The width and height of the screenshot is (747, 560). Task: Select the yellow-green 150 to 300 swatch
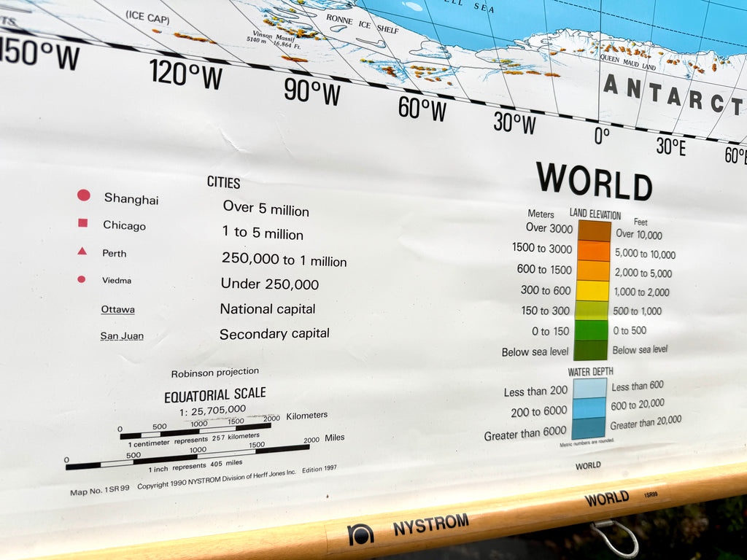592,311
